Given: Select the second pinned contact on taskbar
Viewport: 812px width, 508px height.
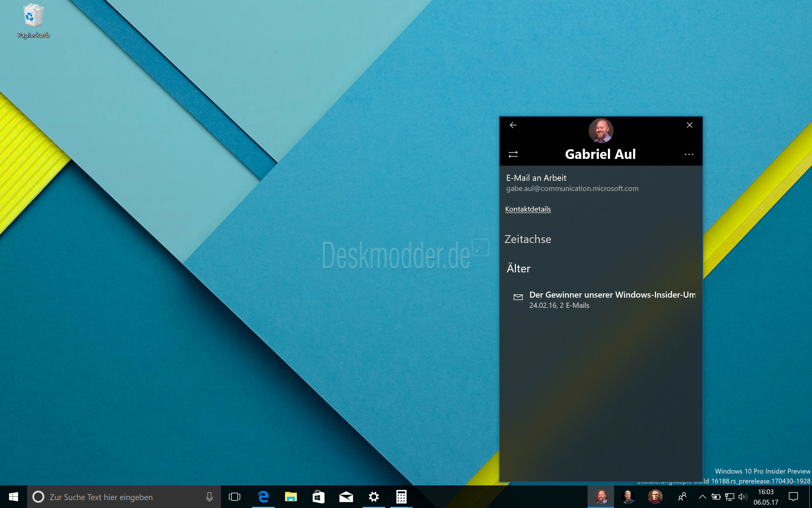Looking at the screenshot, I should pos(628,497).
